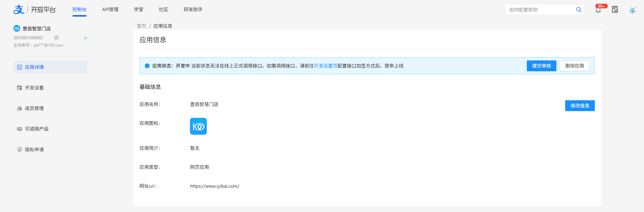644x212 pixels.
Task: Open the 学堂 menu
Action: point(138,9)
